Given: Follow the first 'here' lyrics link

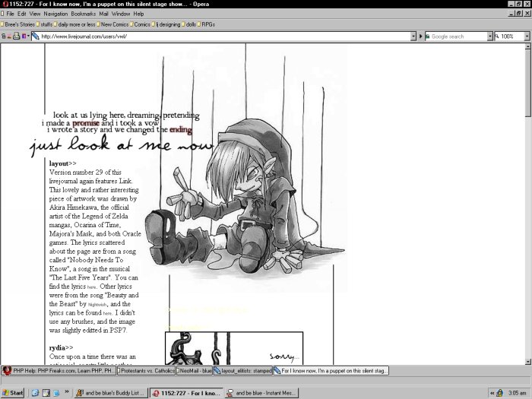Looking at the screenshot, I should click(92, 287).
